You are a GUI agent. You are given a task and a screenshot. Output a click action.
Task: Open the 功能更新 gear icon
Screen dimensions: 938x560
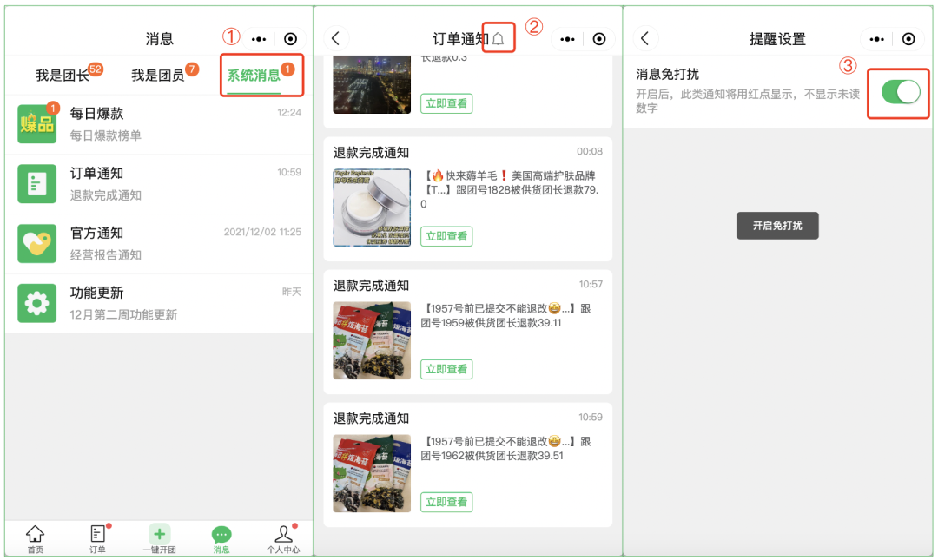[36, 303]
